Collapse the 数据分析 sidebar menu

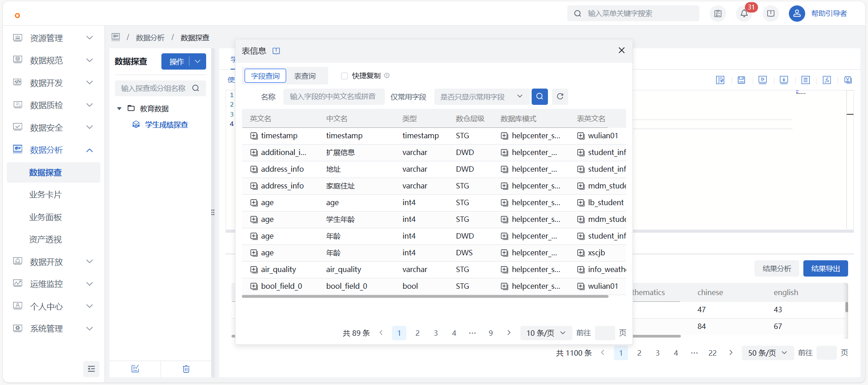point(53,150)
